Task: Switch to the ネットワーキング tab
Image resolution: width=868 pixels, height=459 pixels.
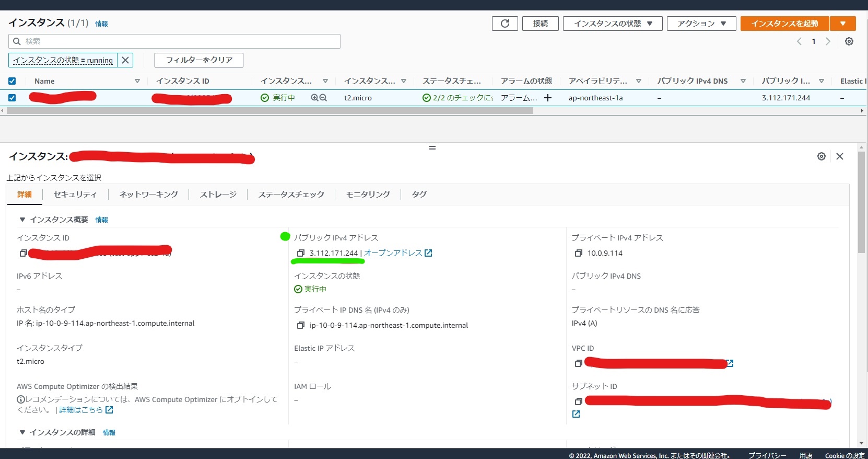Action: point(149,194)
